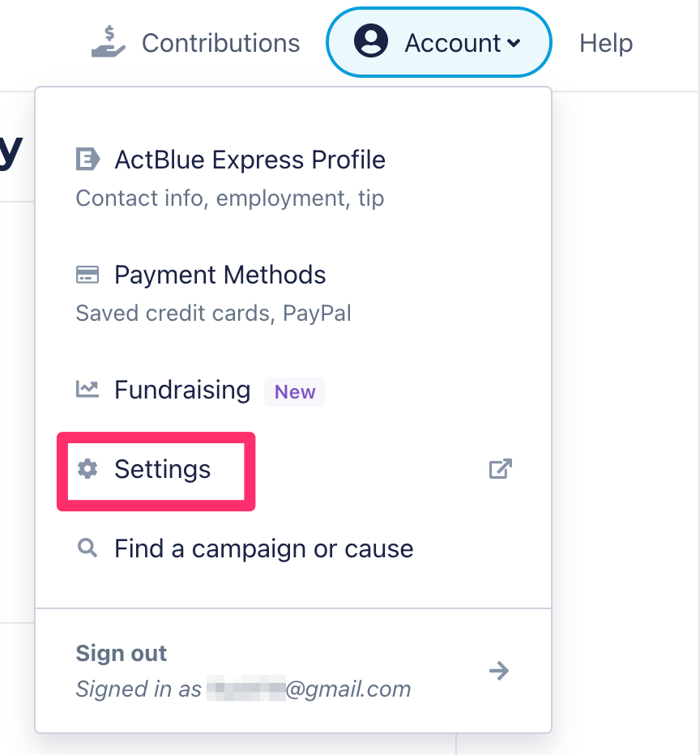Click the external link icon beside Settings
This screenshot has height=755, width=700.
tap(500, 468)
